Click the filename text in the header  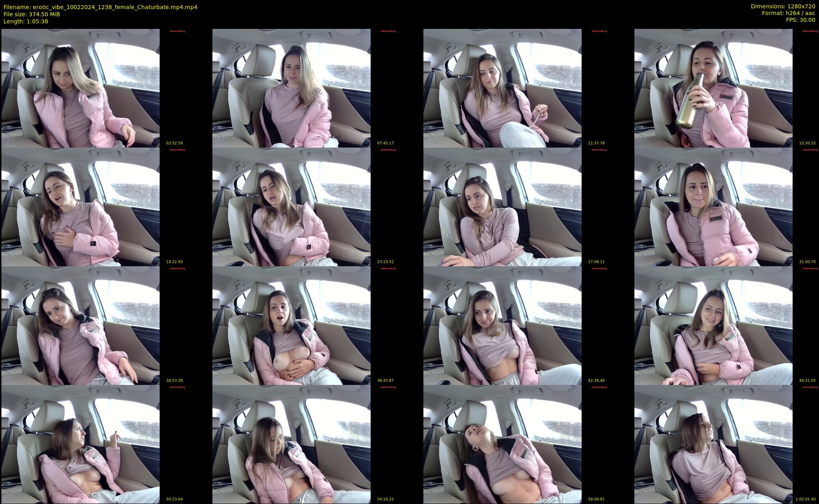point(101,7)
